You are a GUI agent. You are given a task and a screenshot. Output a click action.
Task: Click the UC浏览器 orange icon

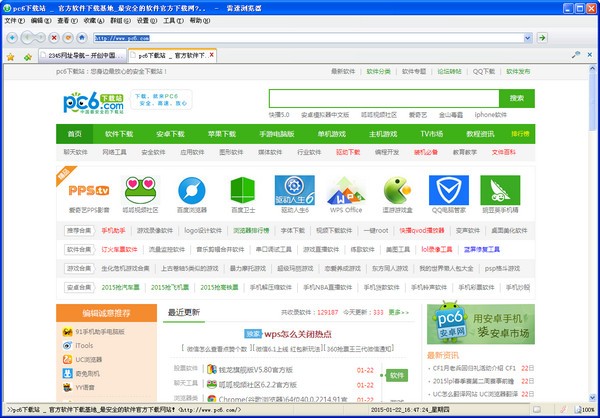click(67, 359)
